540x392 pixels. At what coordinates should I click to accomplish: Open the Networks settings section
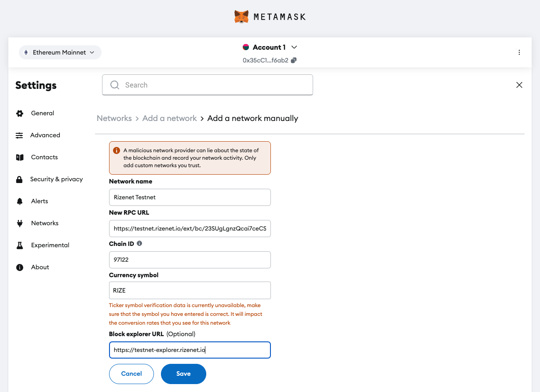tap(44, 223)
